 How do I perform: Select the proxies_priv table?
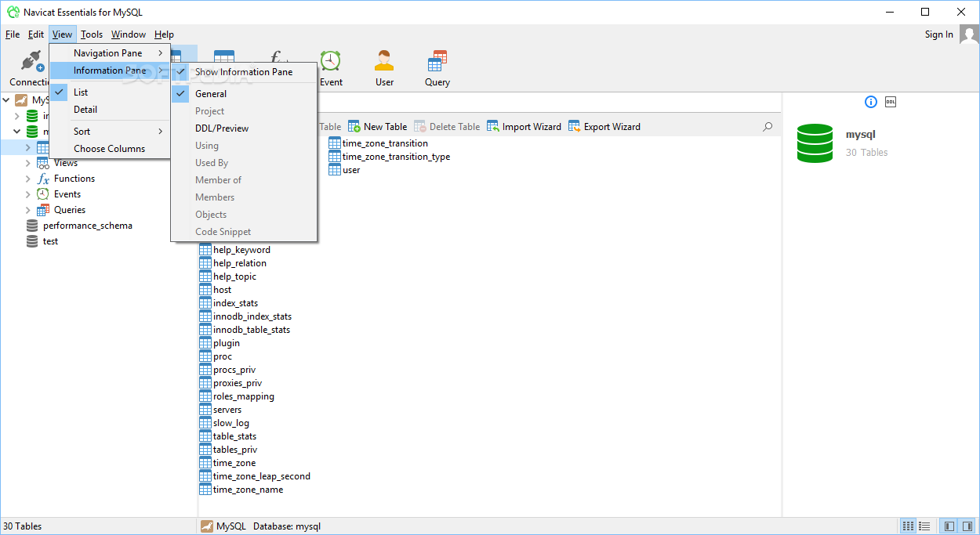(230, 383)
